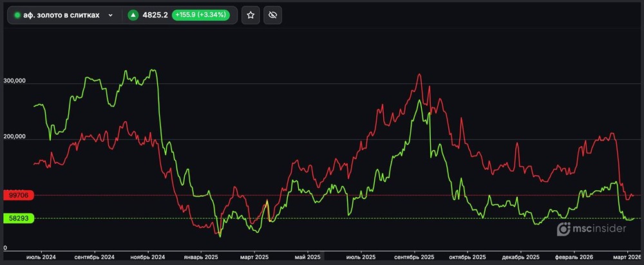Viewport: 644px width, 265px height.
Task: Click the 'сентябрь 2025' time axis label
Action: pos(414,257)
